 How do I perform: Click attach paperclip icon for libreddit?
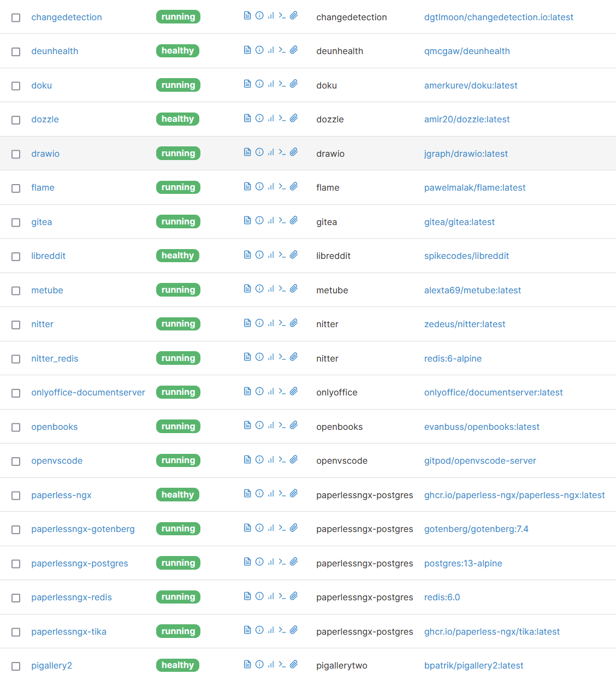[294, 255]
